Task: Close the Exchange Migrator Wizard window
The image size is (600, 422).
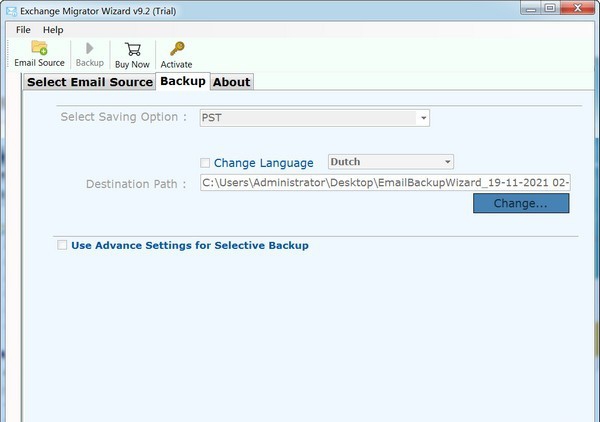Action: click(578, 8)
